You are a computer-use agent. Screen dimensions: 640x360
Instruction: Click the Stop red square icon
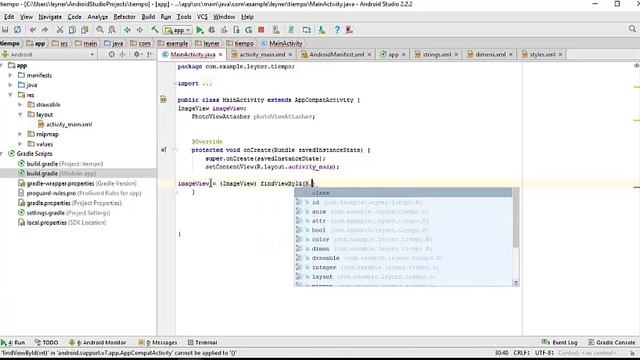click(x=261, y=30)
